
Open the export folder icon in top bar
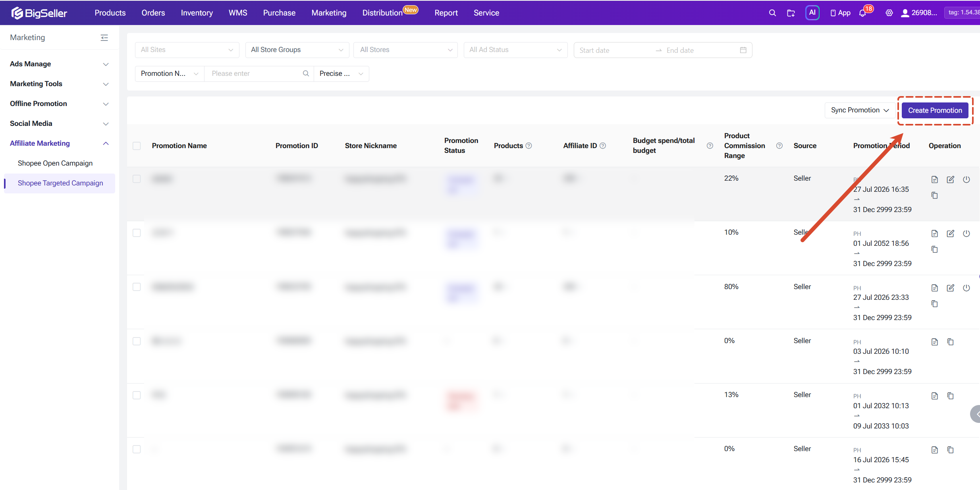pos(791,13)
